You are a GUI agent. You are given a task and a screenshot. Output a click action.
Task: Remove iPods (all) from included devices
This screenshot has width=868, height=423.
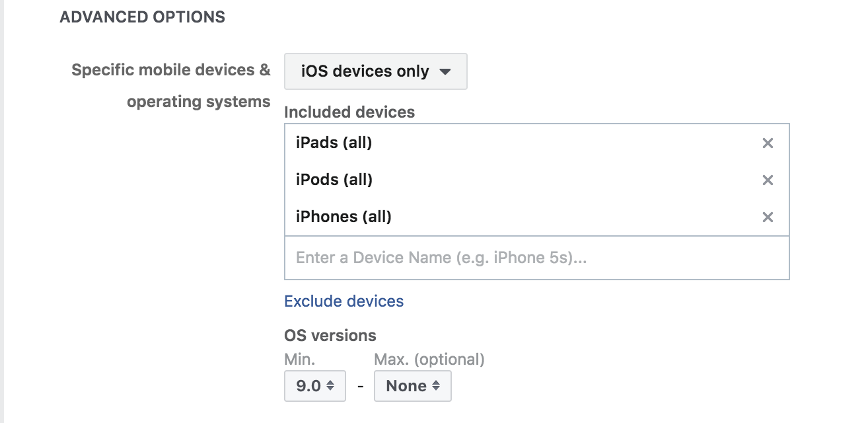768,180
